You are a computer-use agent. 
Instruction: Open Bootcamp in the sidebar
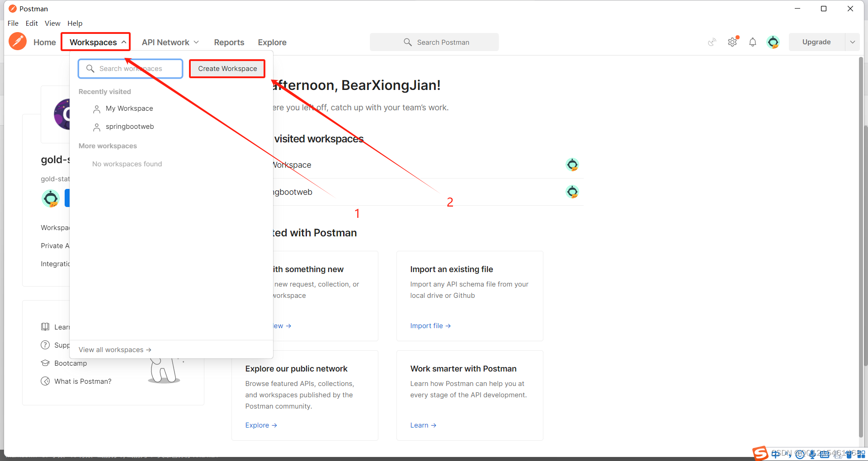click(x=71, y=363)
